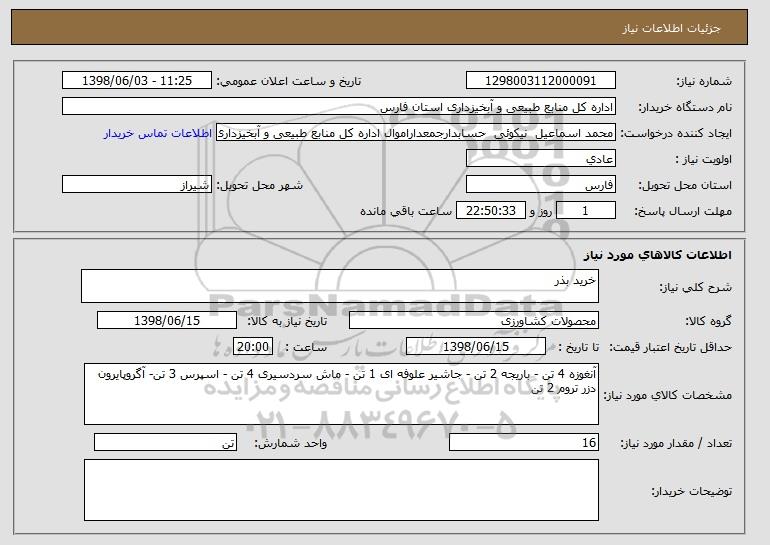Click the general description box خرید بذر
This screenshot has height=545, width=770.
point(340,286)
